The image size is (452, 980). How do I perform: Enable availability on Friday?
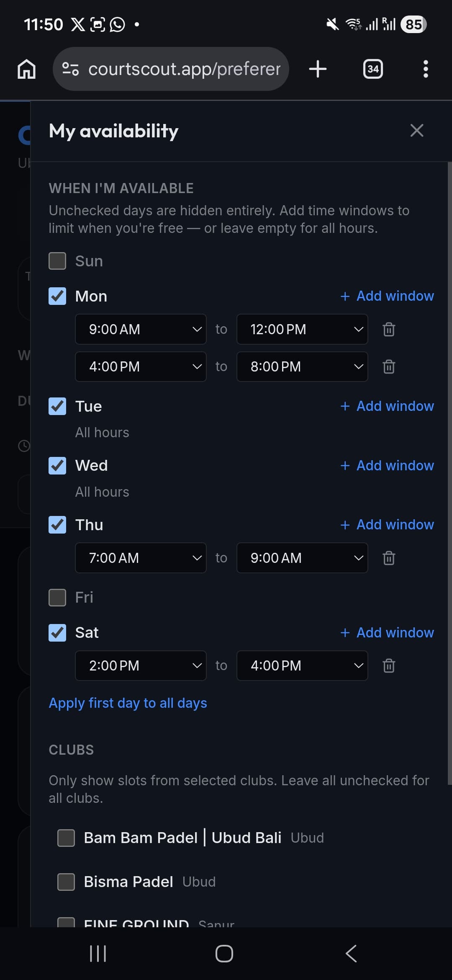57,597
